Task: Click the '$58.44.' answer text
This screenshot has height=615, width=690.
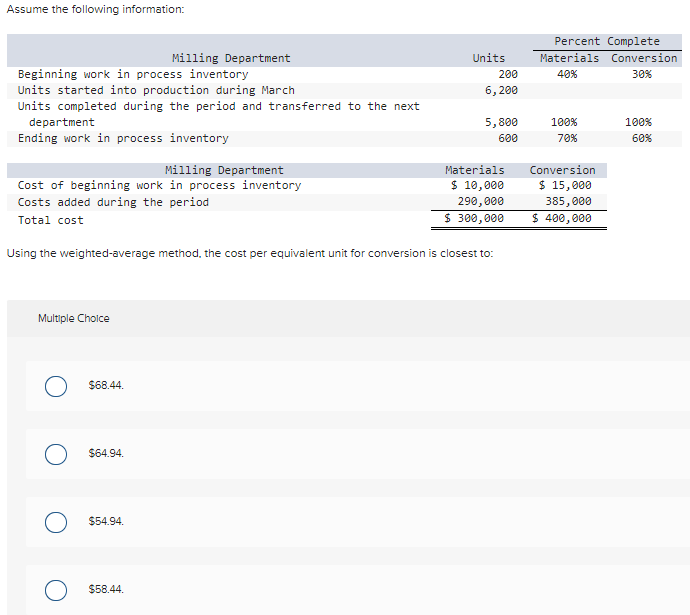Action: [x=106, y=589]
